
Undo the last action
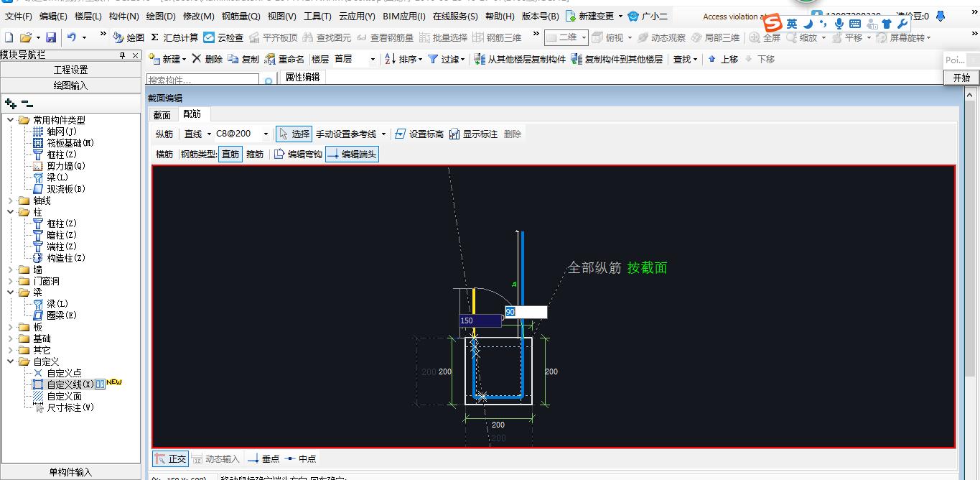point(72,37)
